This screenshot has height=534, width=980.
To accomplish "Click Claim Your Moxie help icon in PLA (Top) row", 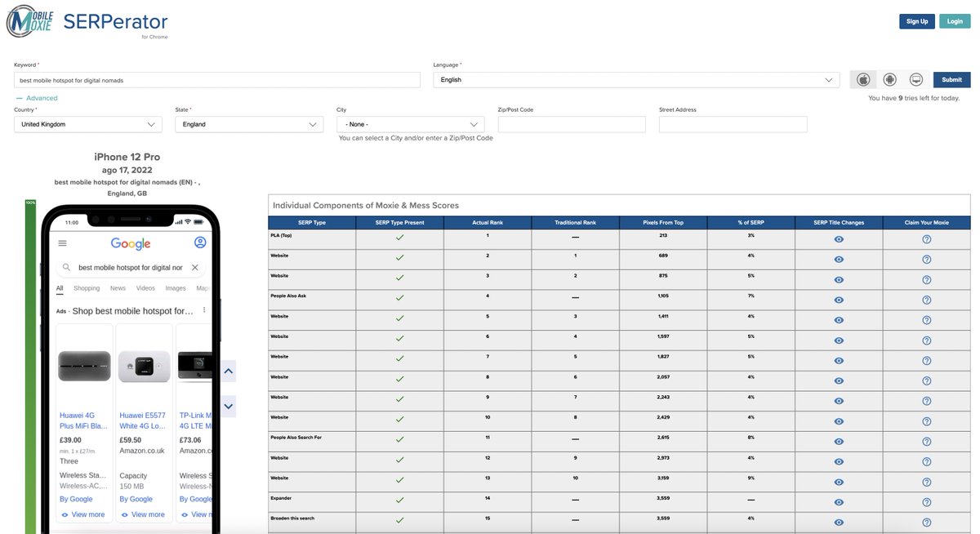I will [927, 239].
